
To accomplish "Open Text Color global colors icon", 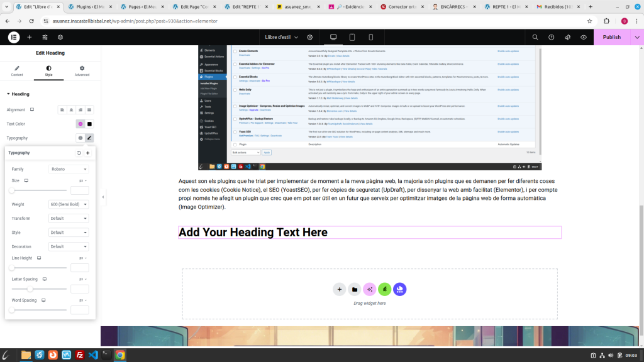I will [80, 124].
